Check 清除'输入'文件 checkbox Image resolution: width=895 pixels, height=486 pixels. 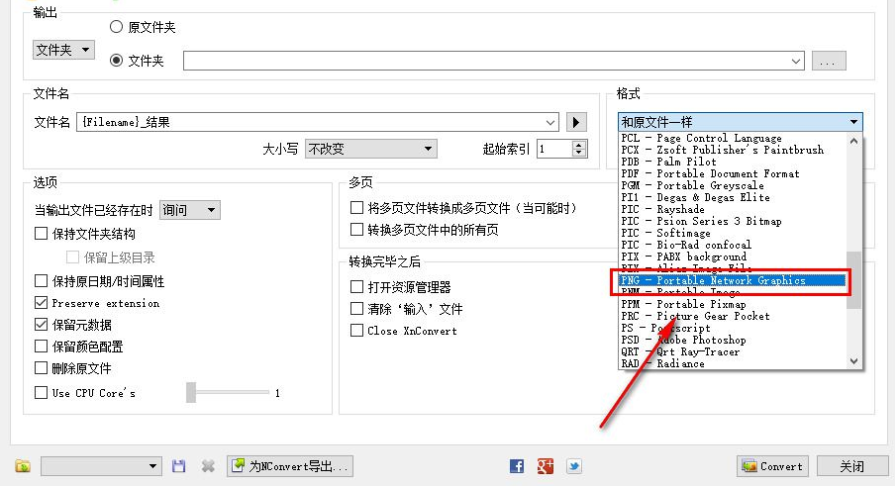pyautogui.click(x=357, y=308)
